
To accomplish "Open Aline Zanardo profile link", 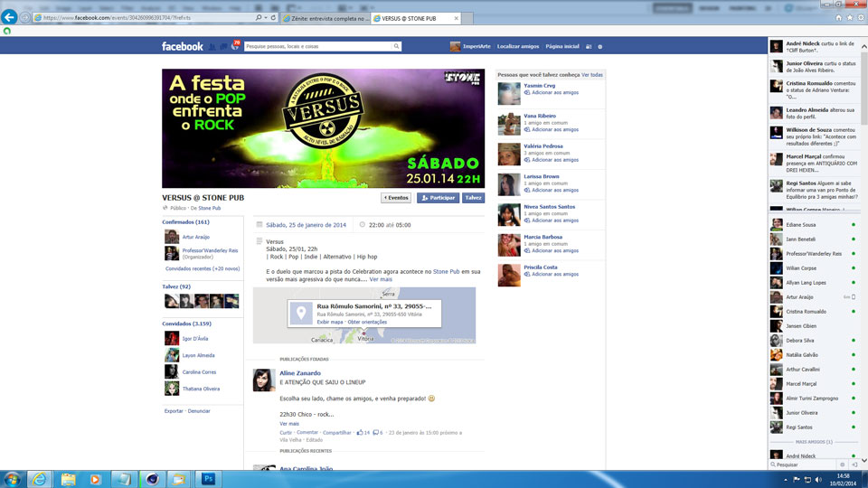I will 300,373.
